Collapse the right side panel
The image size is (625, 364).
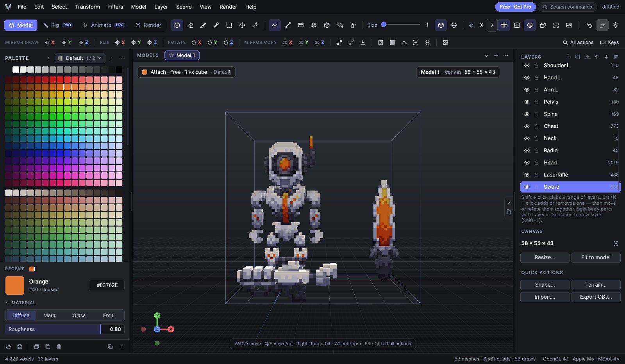coord(509,203)
